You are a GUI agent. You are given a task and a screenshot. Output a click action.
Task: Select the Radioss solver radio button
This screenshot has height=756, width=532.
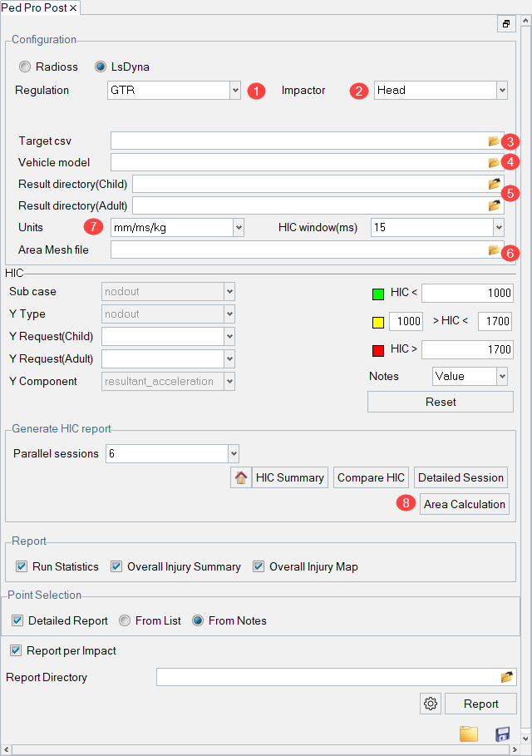[25, 67]
